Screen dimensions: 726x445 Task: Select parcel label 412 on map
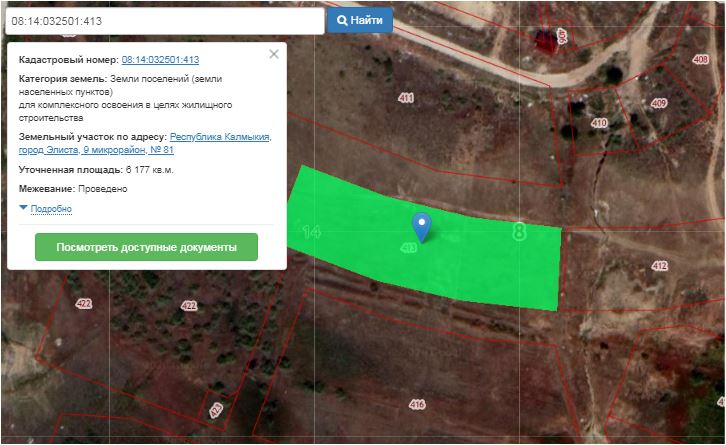[x=659, y=266]
